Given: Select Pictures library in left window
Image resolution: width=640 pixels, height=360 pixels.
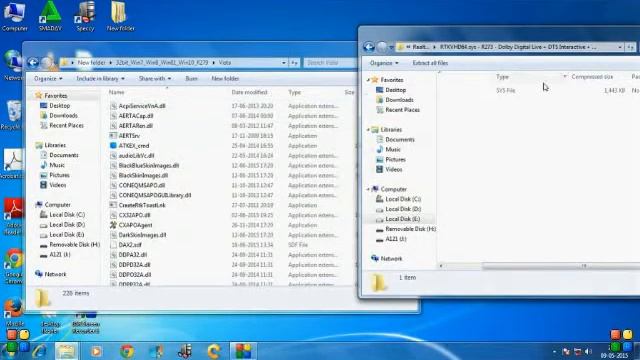Looking at the screenshot, I should (59, 175).
